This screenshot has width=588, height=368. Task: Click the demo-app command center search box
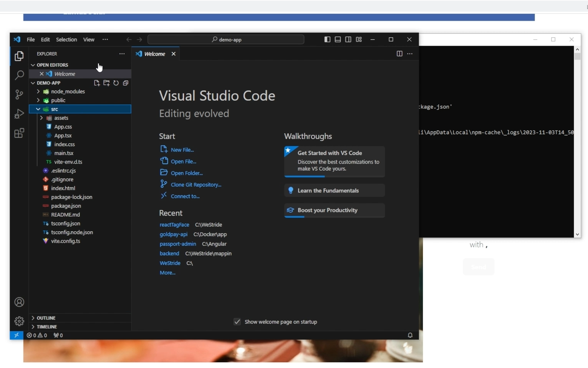pyautogui.click(x=226, y=40)
